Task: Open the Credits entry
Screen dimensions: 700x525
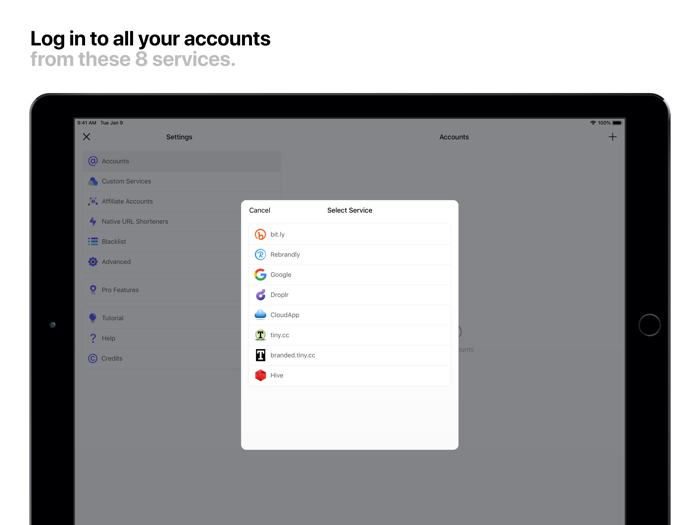Action: pos(162,358)
